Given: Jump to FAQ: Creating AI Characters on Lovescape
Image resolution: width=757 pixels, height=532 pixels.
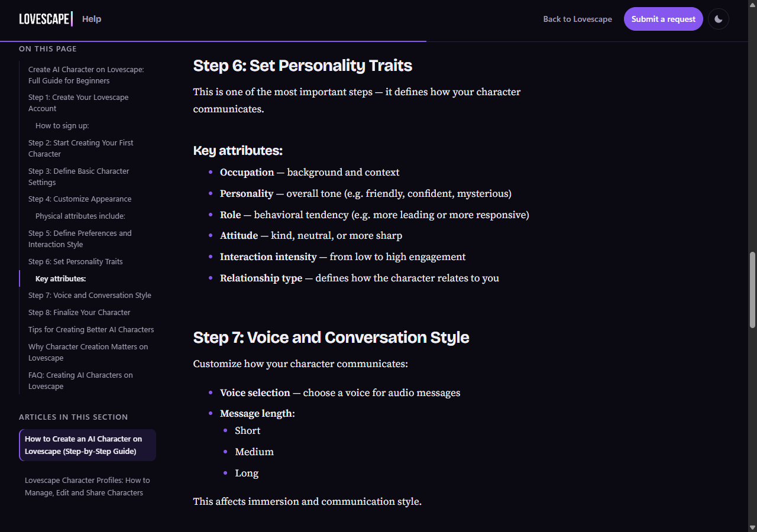Looking at the screenshot, I should [80, 381].
